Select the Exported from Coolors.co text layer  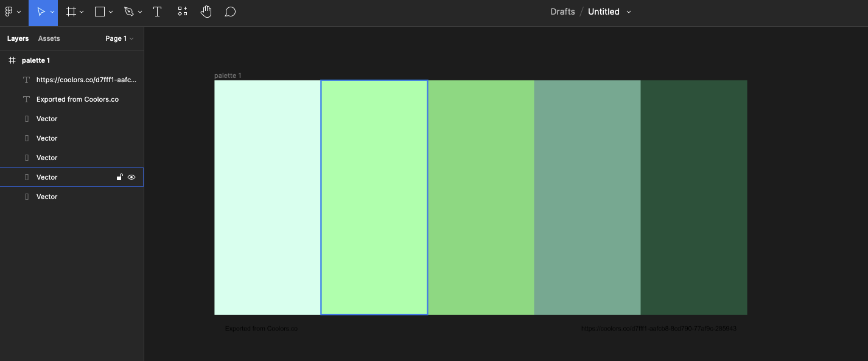(72, 99)
